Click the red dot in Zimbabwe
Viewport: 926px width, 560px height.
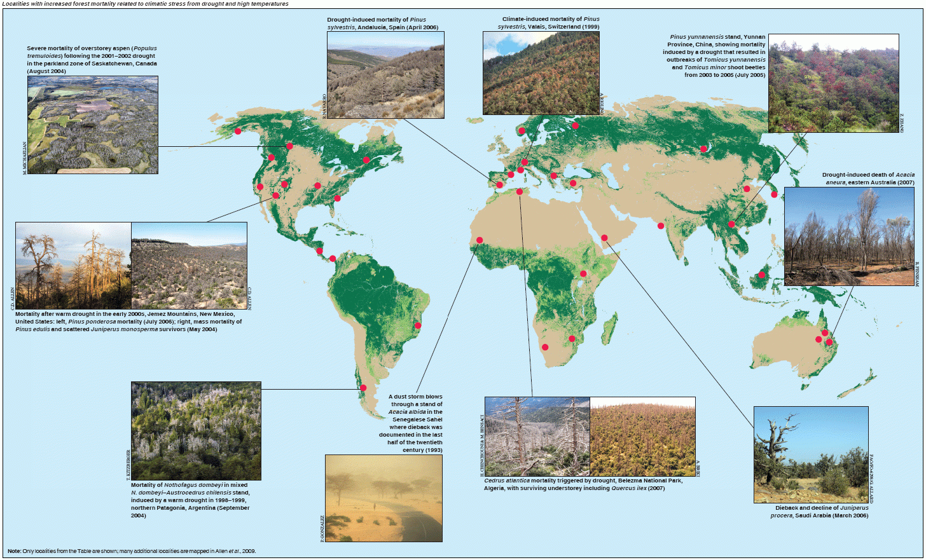click(x=572, y=338)
